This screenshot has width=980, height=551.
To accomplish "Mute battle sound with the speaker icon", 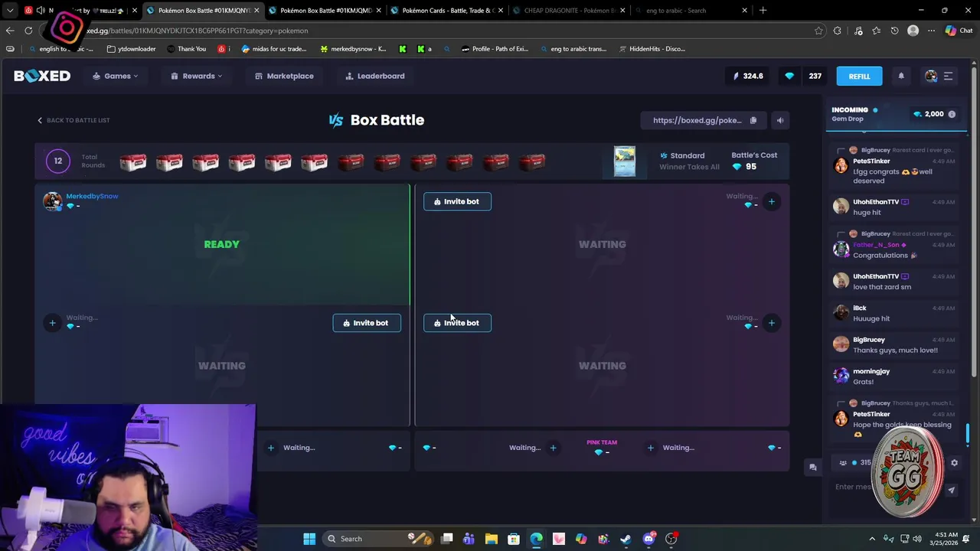I will click(x=779, y=120).
